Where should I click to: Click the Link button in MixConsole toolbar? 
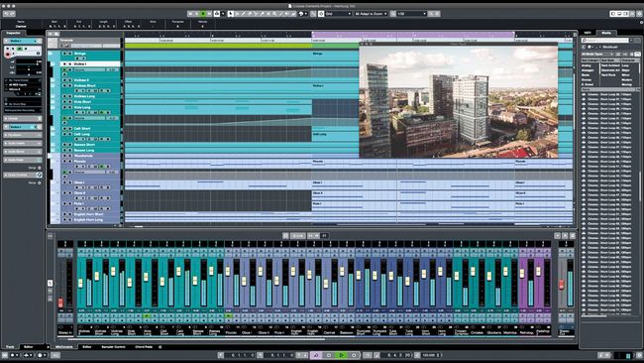point(297,236)
